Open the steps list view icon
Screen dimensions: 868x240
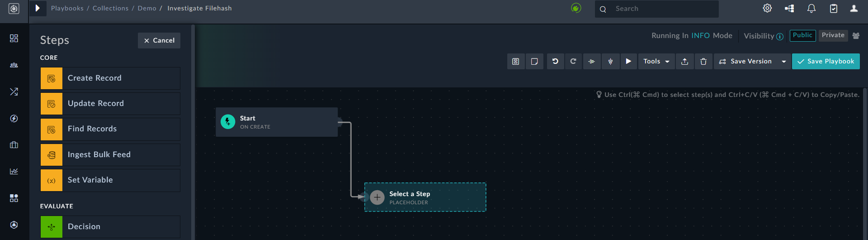click(516, 62)
